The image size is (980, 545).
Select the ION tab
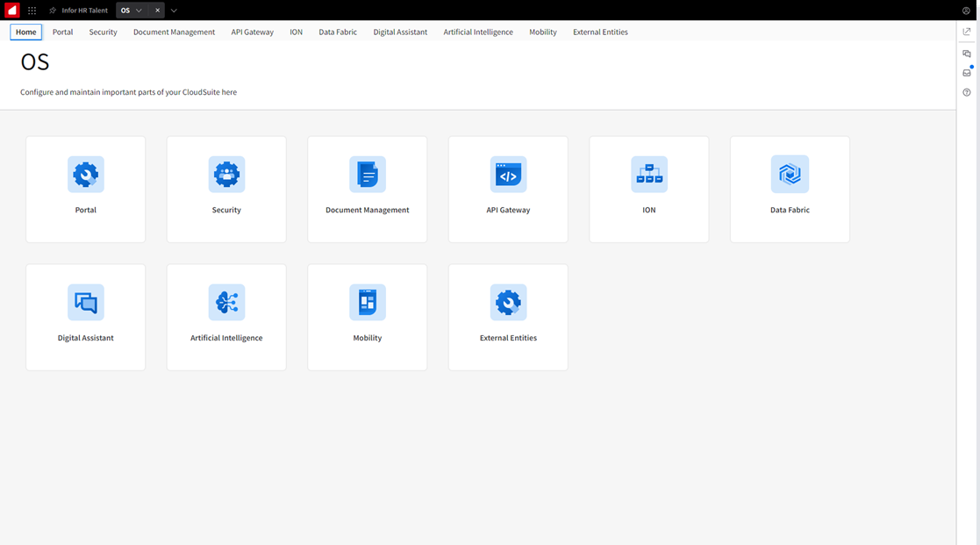pyautogui.click(x=297, y=32)
